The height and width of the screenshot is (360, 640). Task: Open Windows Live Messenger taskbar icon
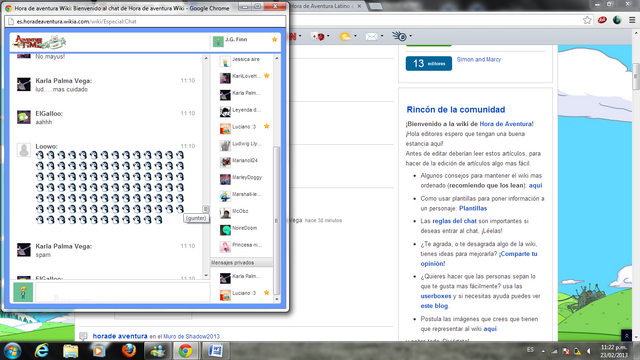pos(157,351)
